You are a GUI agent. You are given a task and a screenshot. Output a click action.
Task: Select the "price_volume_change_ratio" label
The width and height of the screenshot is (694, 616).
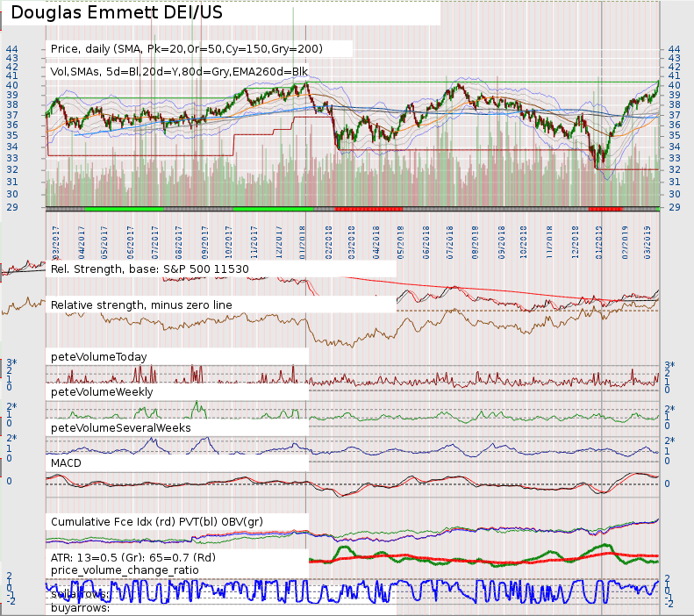pyautogui.click(x=125, y=570)
